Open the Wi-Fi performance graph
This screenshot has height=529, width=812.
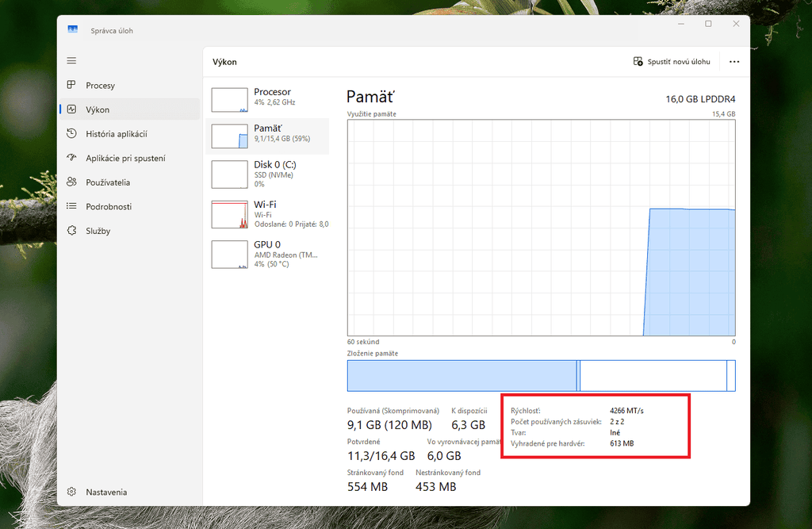pos(229,214)
